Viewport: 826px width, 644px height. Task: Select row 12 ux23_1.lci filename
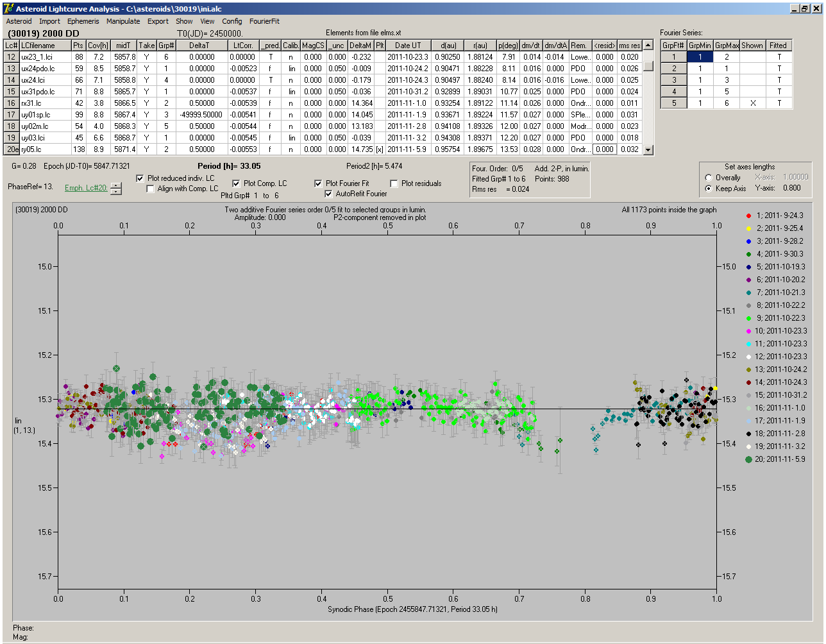tap(45, 57)
